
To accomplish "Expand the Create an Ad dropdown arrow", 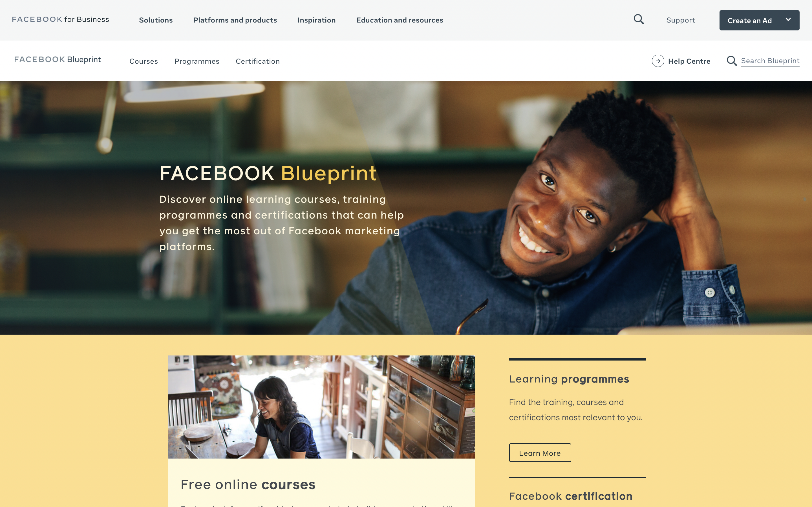I will click(788, 20).
